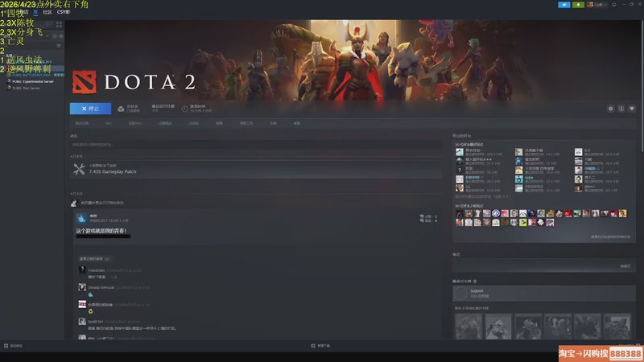
Task: Open the CSY影 profile tab
Action: (64, 12)
